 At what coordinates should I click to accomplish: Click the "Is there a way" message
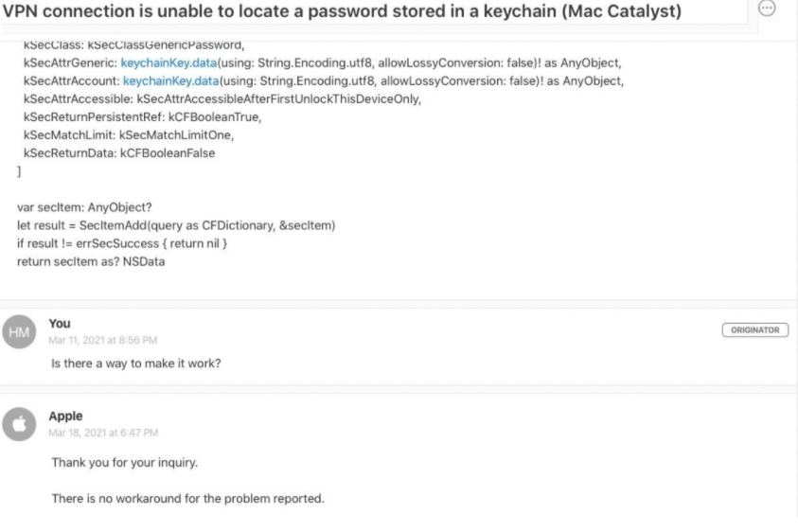pyautogui.click(x=136, y=364)
